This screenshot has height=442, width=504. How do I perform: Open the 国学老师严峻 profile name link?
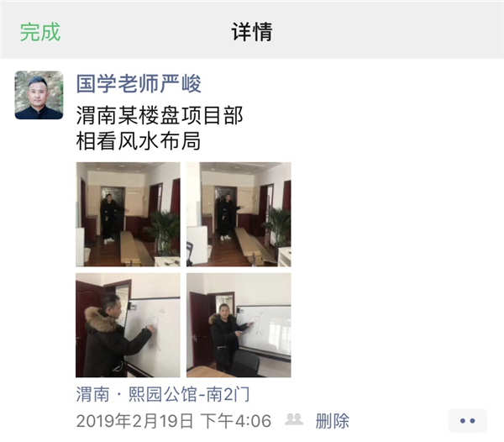click(x=139, y=83)
